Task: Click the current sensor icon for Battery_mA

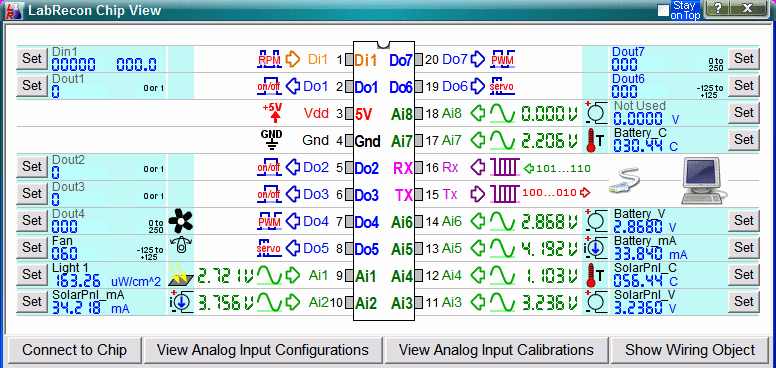Action: (x=595, y=248)
